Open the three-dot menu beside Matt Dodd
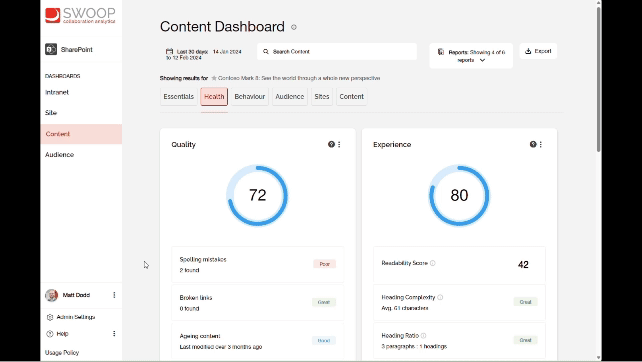The width and height of the screenshot is (642, 362). pyautogui.click(x=114, y=295)
